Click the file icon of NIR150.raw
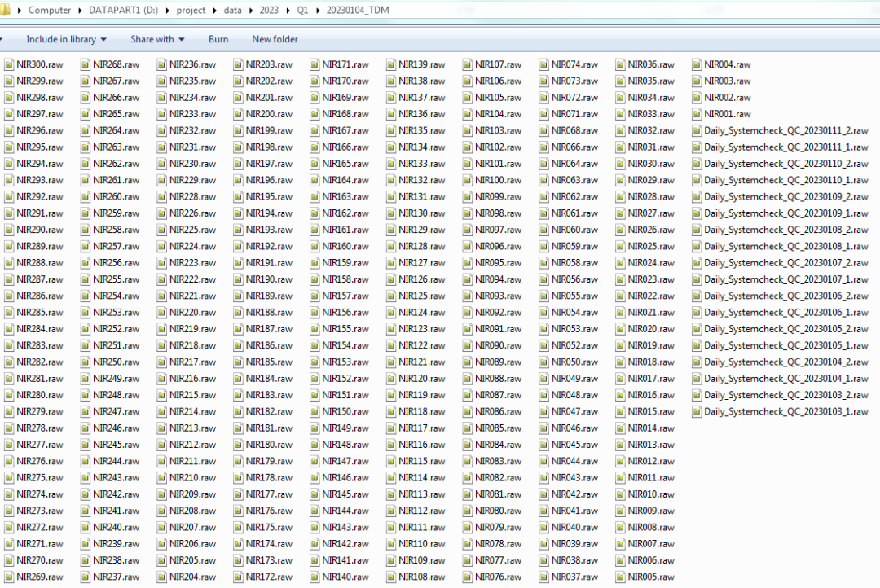 tap(315, 412)
